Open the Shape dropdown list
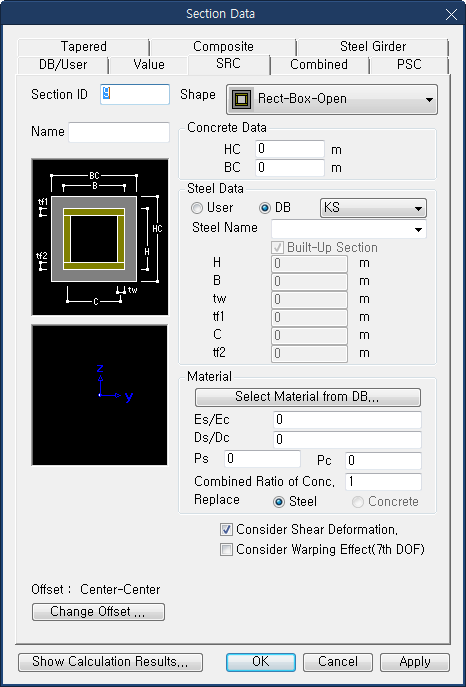 (332, 99)
